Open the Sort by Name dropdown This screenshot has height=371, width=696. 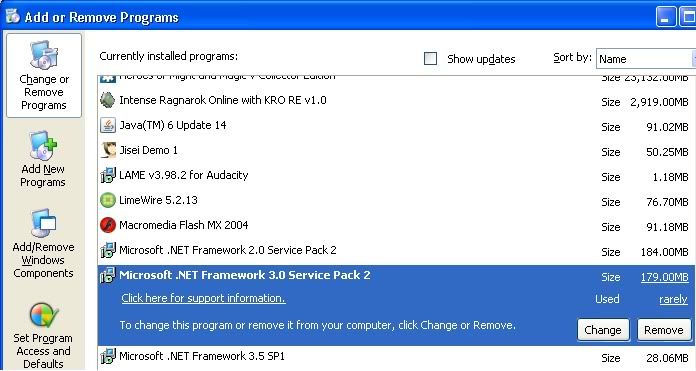pos(646,59)
